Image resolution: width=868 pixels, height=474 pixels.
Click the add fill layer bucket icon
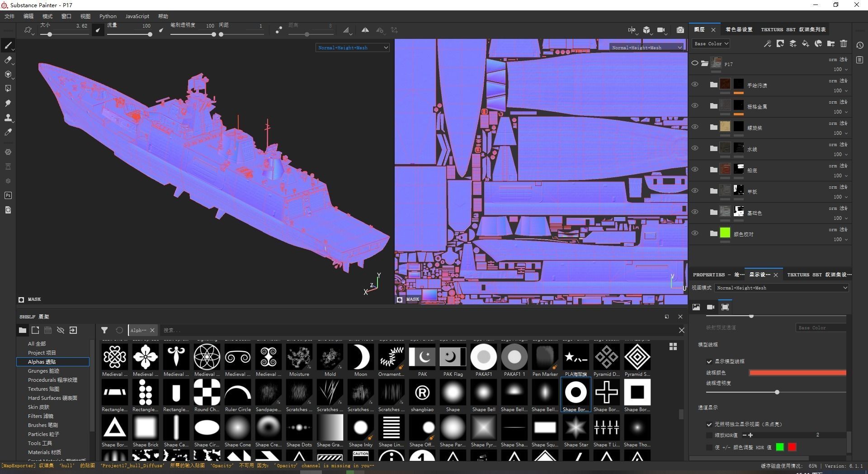[806, 43]
